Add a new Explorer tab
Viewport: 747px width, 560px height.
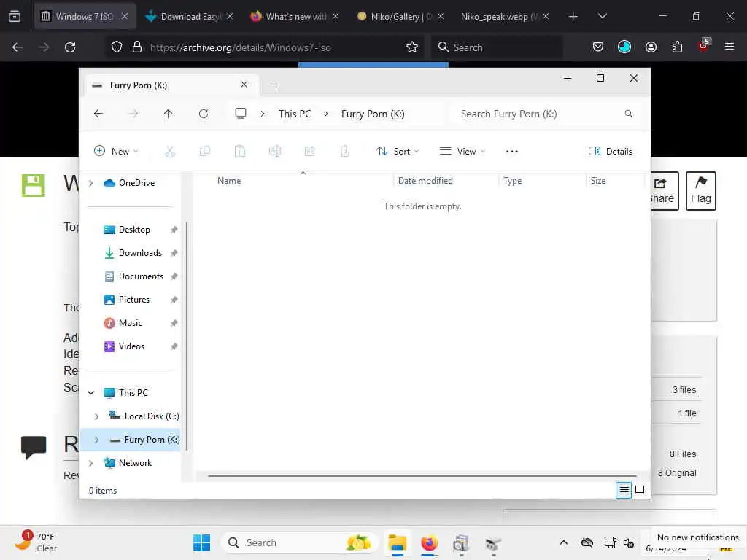pos(276,85)
